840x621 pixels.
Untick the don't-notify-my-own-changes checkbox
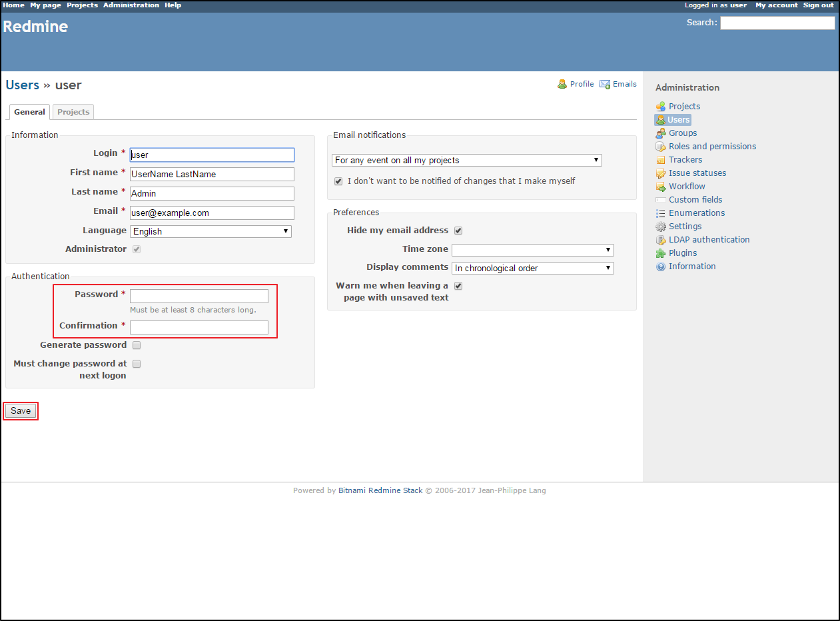(338, 181)
